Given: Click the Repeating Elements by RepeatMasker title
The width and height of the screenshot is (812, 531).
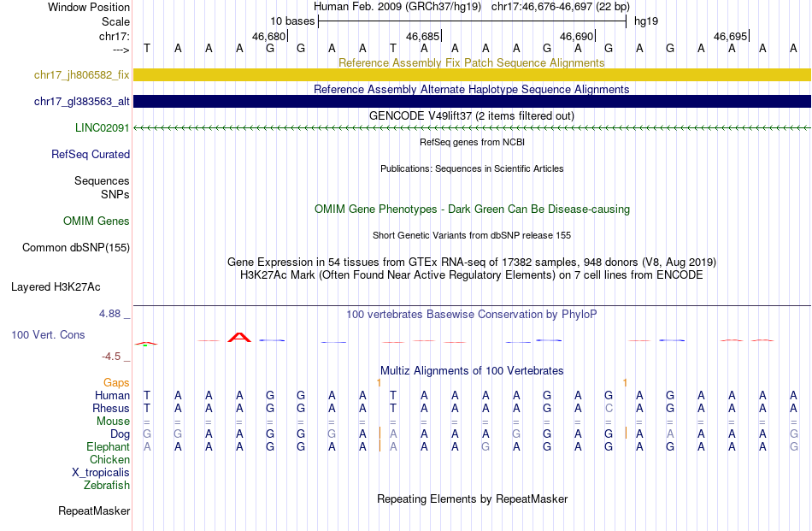Looking at the screenshot, I should coord(473,499).
